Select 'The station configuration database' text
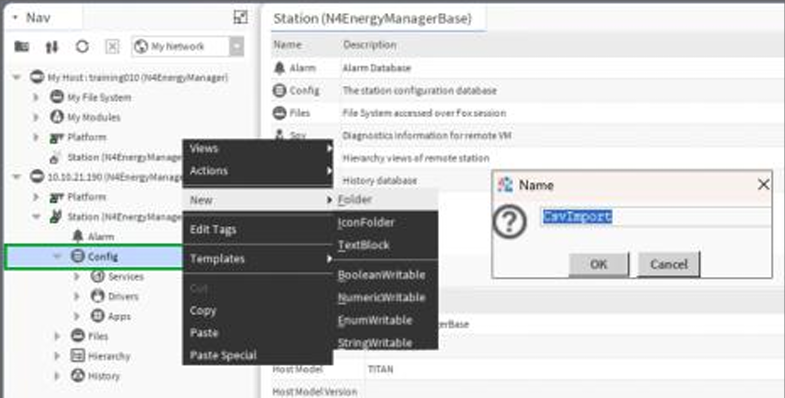The width and height of the screenshot is (785, 398). (x=420, y=91)
